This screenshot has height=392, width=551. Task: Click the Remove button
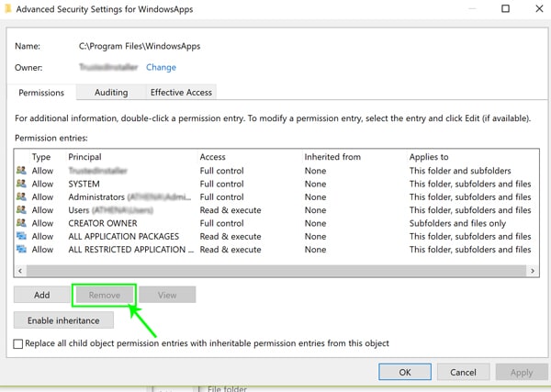pos(105,295)
